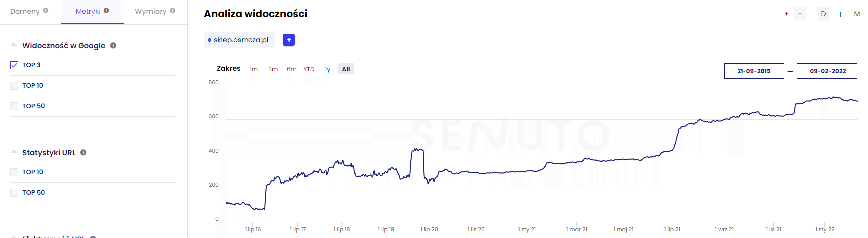Click the info icon next to Domeny
The height and width of the screenshot is (238, 868).
(x=46, y=11)
